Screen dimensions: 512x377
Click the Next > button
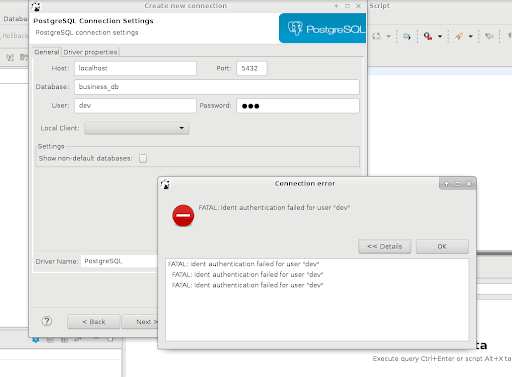pos(140,322)
